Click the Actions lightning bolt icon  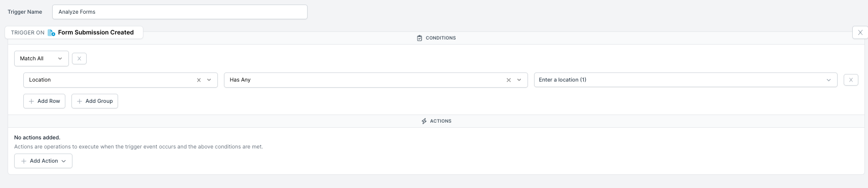(x=424, y=121)
